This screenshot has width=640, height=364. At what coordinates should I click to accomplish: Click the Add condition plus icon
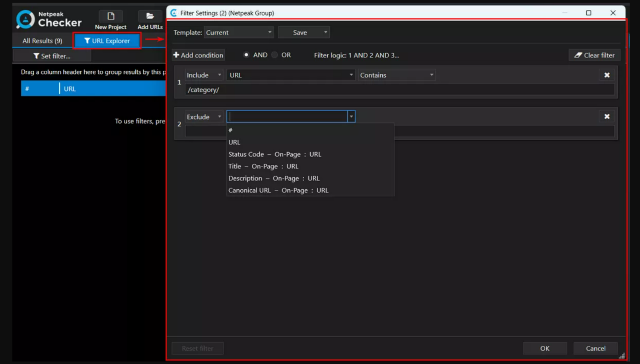click(176, 55)
